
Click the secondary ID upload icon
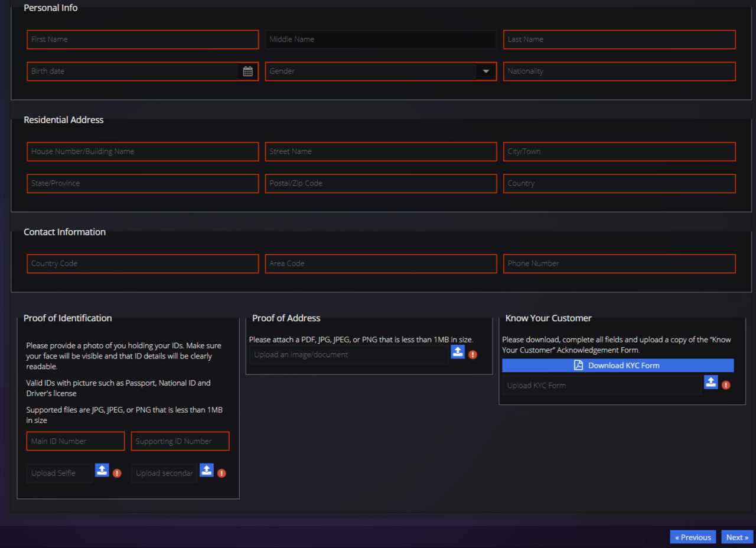click(206, 471)
